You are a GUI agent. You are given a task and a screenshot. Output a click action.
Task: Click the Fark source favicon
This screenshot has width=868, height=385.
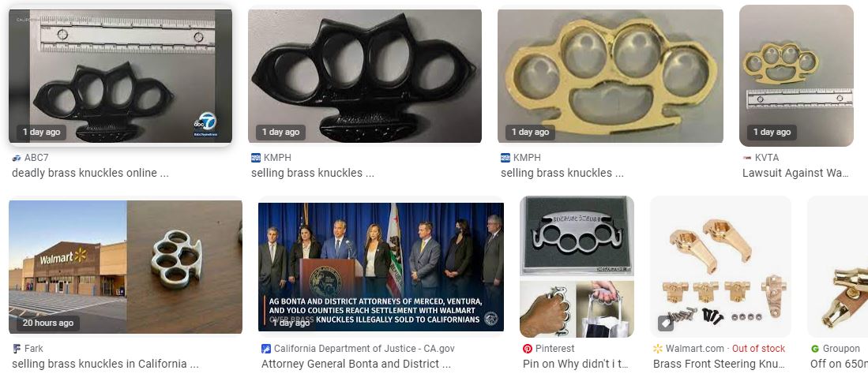tap(17, 349)
